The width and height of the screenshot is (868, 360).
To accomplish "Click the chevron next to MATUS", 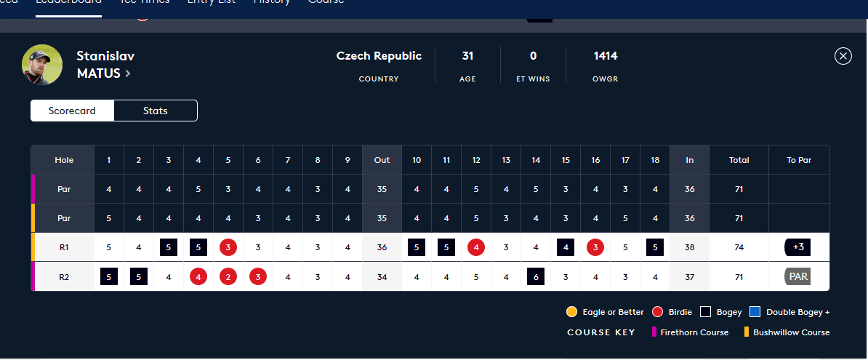I will click(128, 73).
